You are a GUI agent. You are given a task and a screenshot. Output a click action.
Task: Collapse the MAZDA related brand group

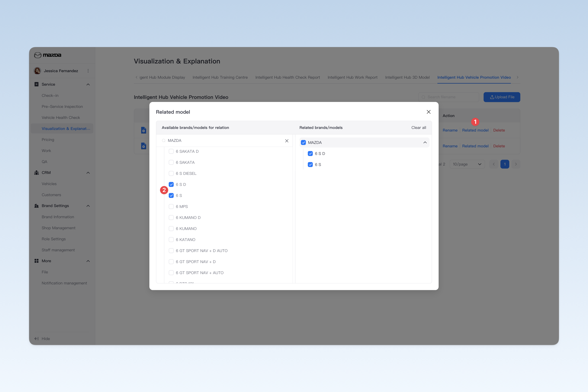[x=425, y=143]
